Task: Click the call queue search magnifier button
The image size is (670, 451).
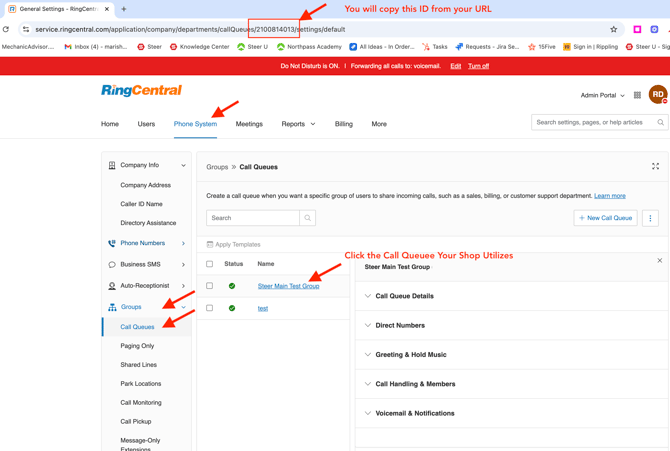Action: coord(308,218)
